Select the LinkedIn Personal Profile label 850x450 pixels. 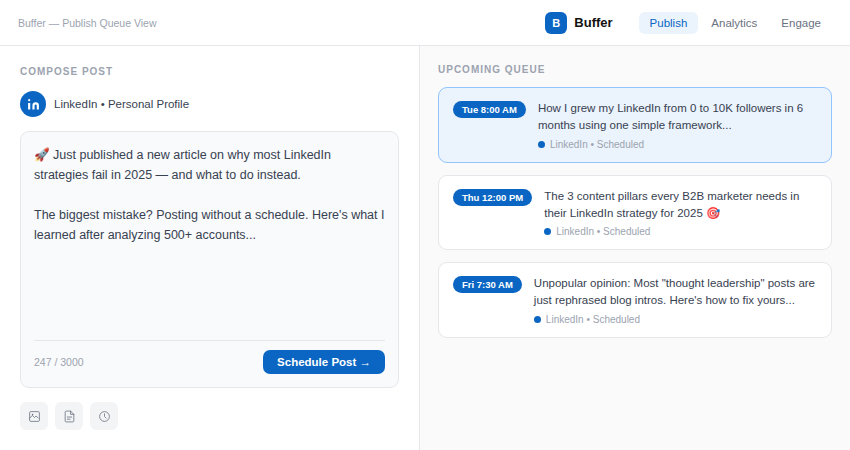click(x=121, y=104)
